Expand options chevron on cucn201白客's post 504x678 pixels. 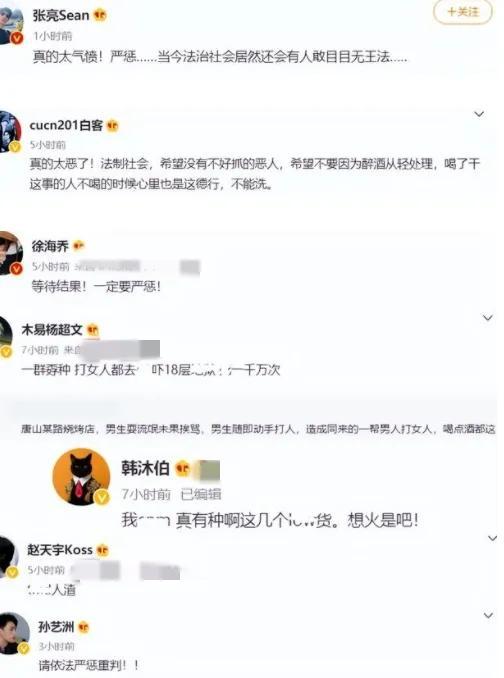coord(479,114)
